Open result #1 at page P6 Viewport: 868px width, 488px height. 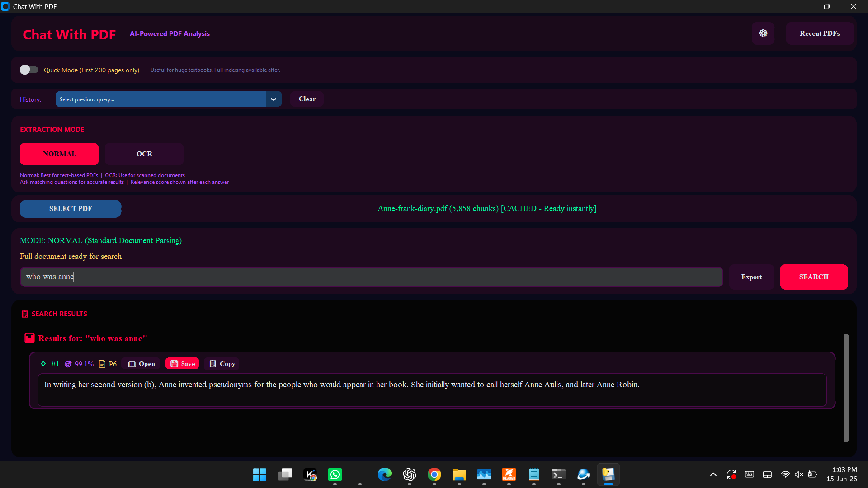point(142,364)
